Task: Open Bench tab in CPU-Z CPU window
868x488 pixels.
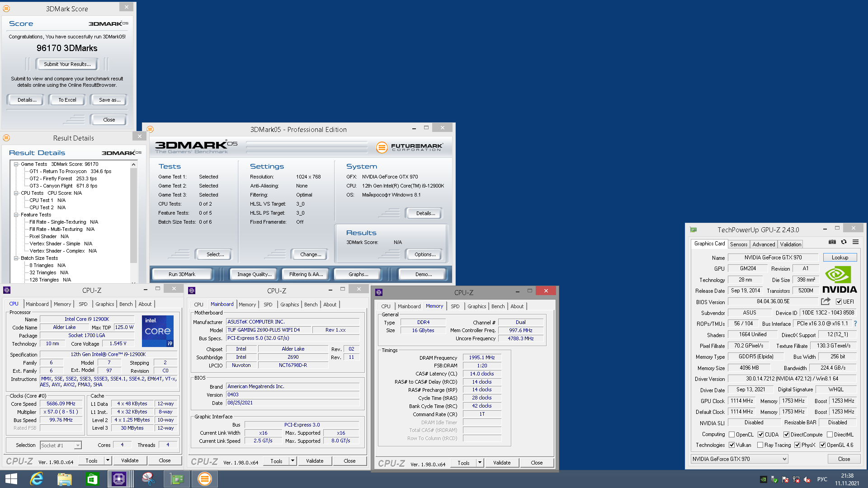Action: click(x=126, y=304)
